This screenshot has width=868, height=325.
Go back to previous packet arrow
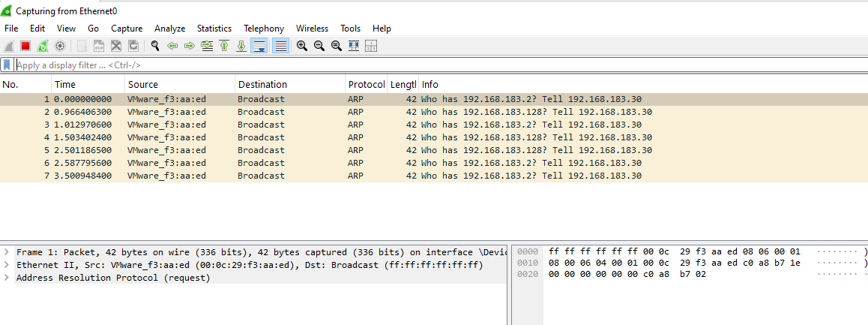pos(172,46)
